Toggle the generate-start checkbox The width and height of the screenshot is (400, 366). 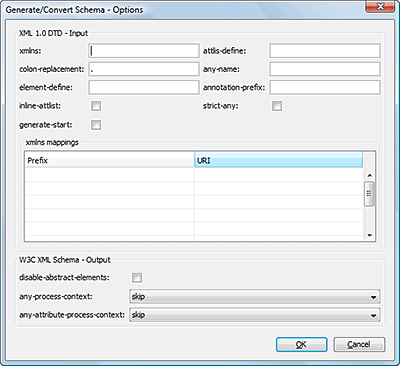(96, 125)
